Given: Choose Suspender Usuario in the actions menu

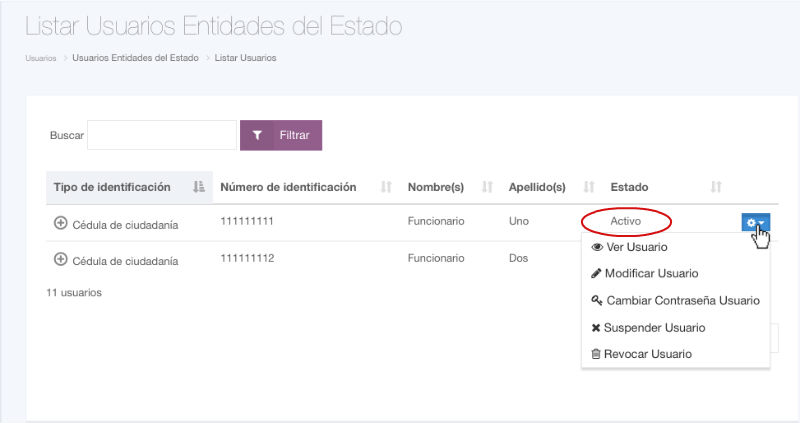Looking at the screenshot, I should (x=655, y=328).
